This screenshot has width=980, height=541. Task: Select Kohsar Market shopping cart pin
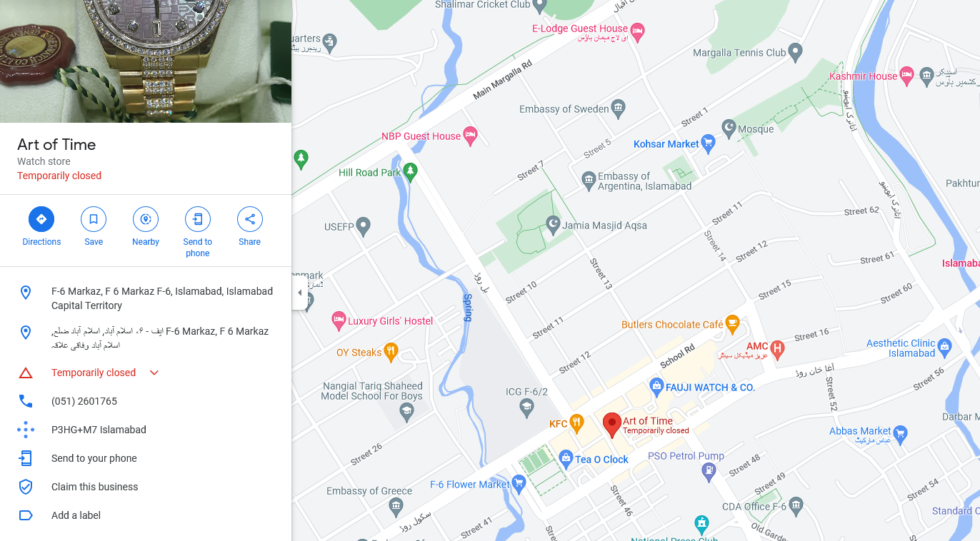(708, 143)
